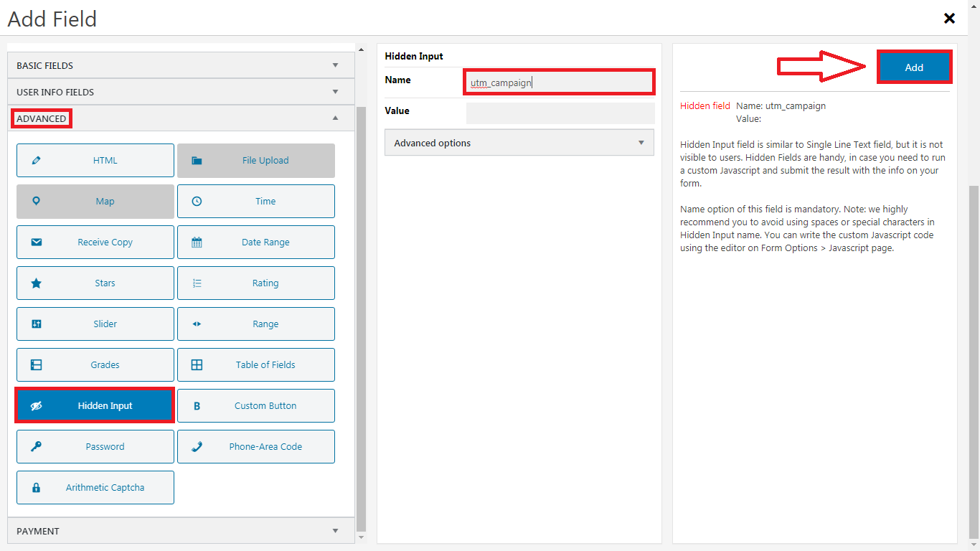Image resolution: width=980 pixels, height=551 pixels.
Task: Expand the Basic Fields section
Action: click(x=181, y=65)
